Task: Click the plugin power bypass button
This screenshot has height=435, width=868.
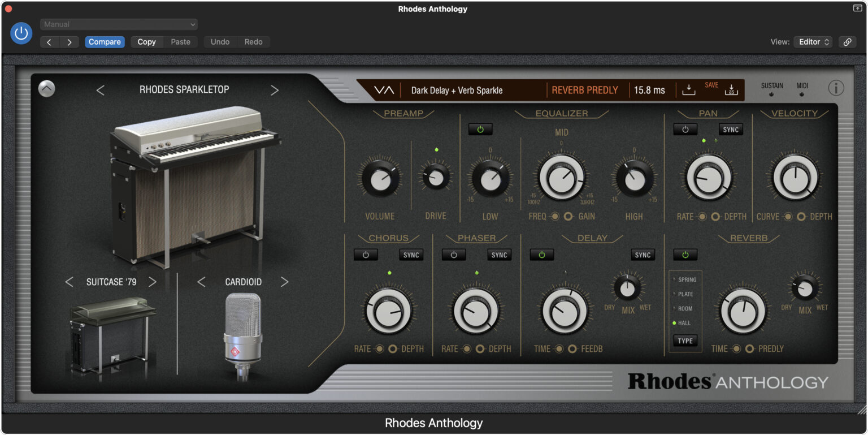Action: tap(21, 33)
